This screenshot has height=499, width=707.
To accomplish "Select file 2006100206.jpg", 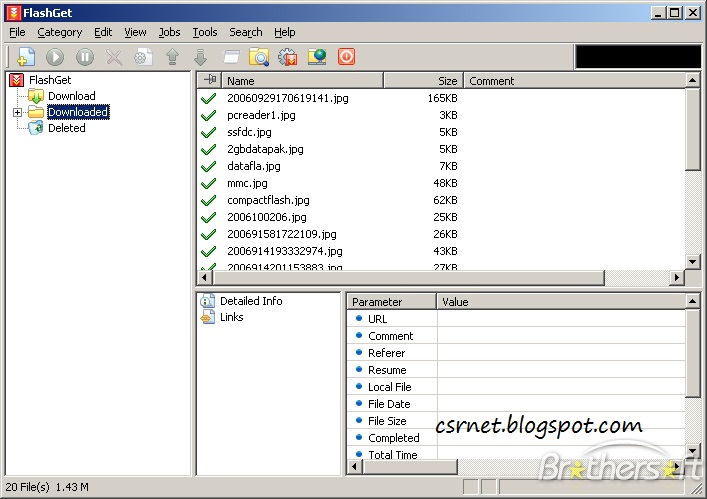I will (266, 217).
